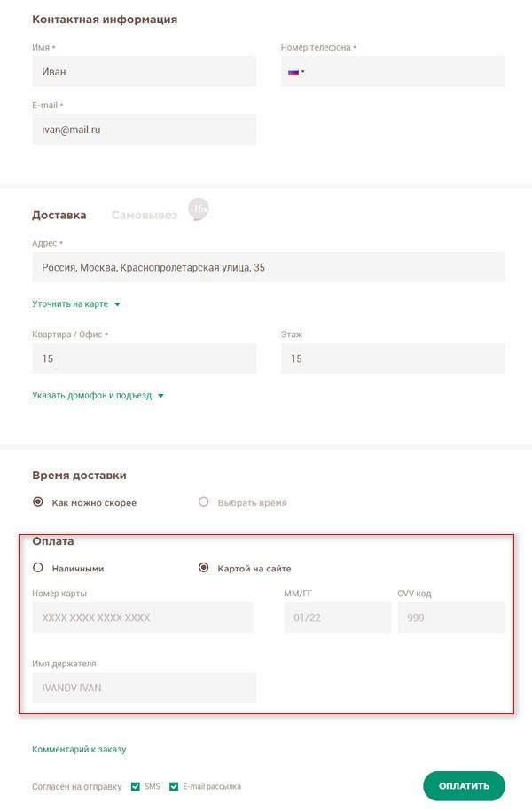Click the ММ/ГГ expiry date field

point(337,618)
